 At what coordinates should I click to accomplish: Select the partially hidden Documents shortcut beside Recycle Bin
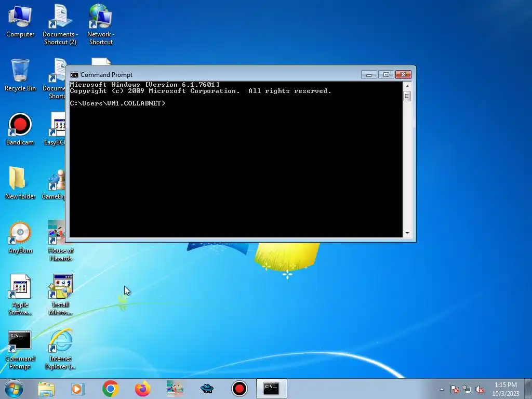pos(54,79)
